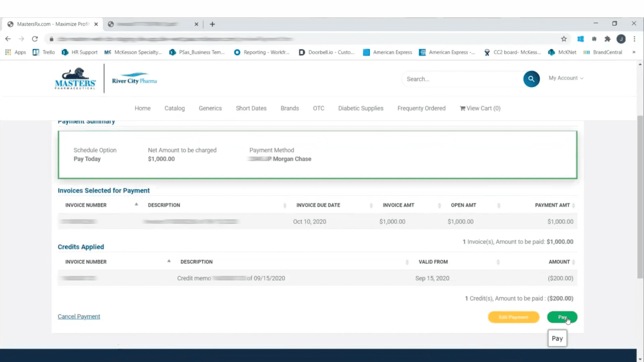The height and width of the screenshot is (362, 644).
Task: Open the CC2 board- McKess bookmark
Action: [x=512, y=52]
